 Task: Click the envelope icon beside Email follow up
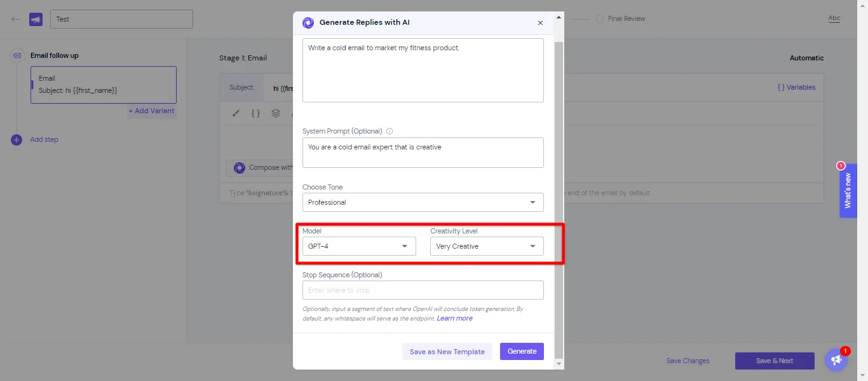coord(17,56)
